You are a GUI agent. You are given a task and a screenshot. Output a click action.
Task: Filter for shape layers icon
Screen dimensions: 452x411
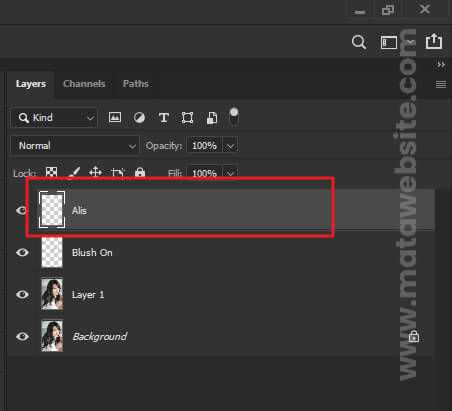pos(187,118)
